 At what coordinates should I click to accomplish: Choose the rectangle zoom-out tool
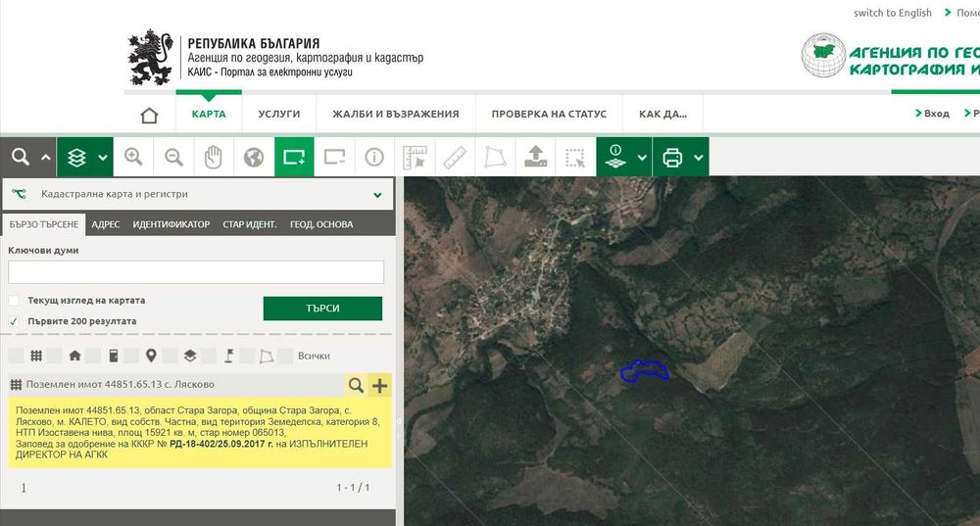(334, 157)
